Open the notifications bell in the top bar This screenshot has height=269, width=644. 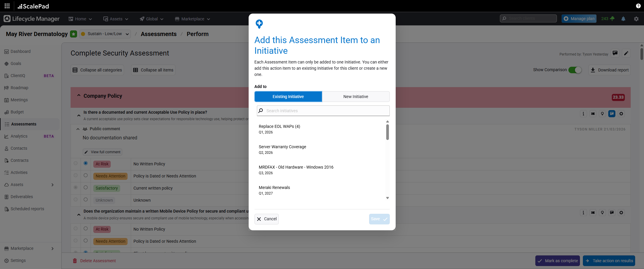pos(623,19)
